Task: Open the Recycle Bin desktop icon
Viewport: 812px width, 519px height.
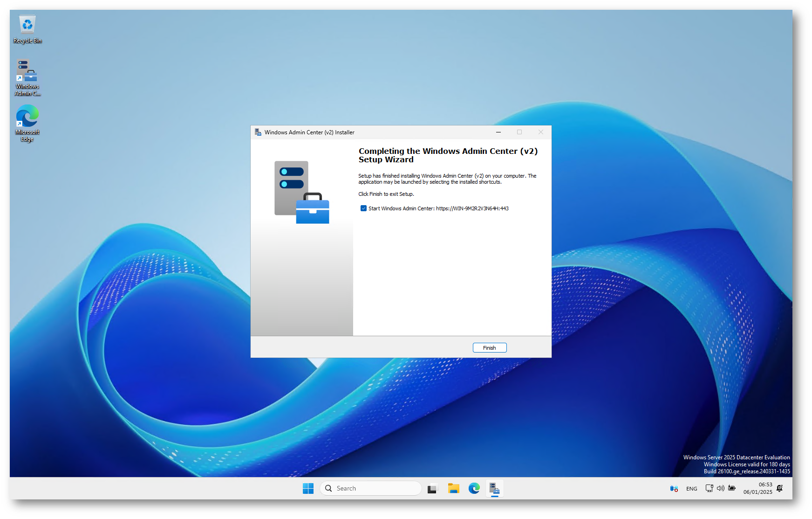Action: (27, 29)
